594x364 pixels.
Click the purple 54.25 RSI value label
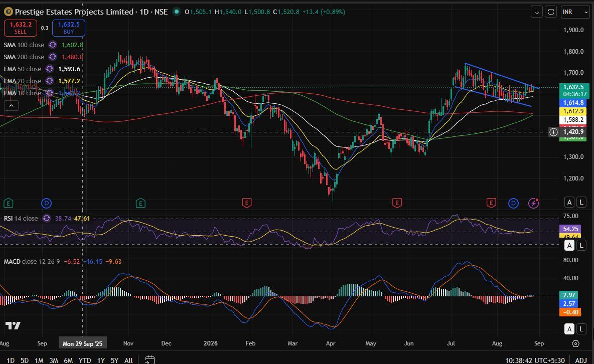click(570, 229)
